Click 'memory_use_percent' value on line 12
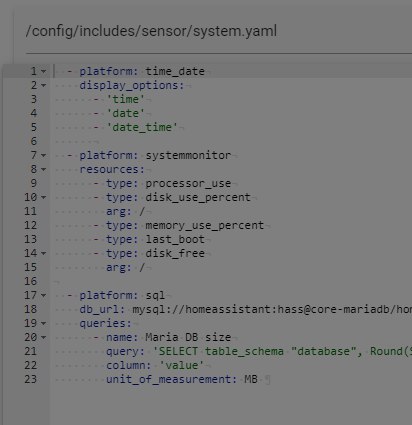 click(205, 225)
